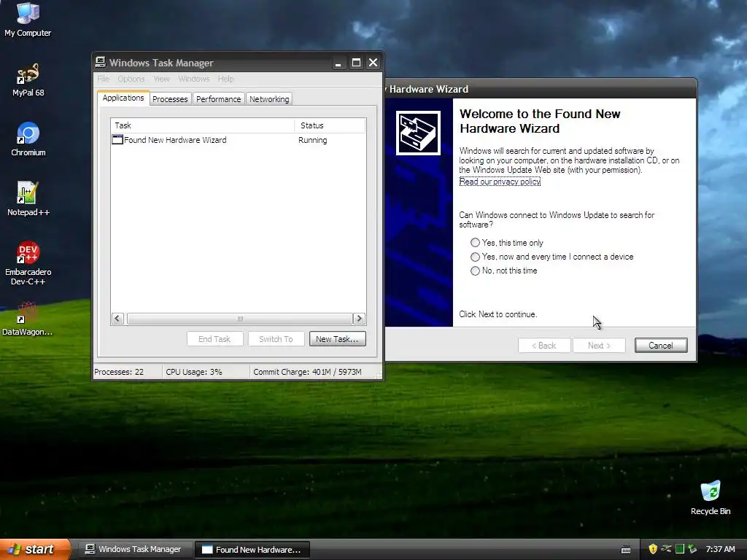
Task: Click the green found-hardware tray icon
Action: click(x=692, y=549)
